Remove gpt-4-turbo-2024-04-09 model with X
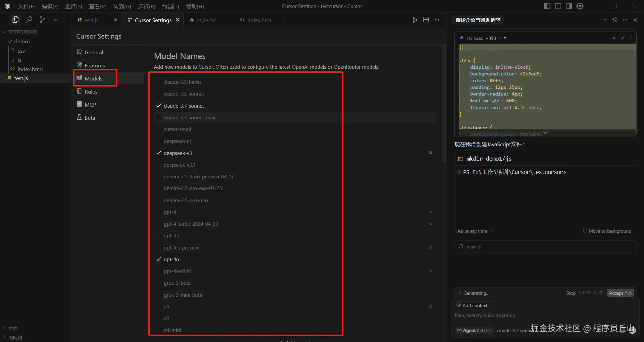Image resolution: width=644 pixels, height=342 pixels. (x=431, y=224)
